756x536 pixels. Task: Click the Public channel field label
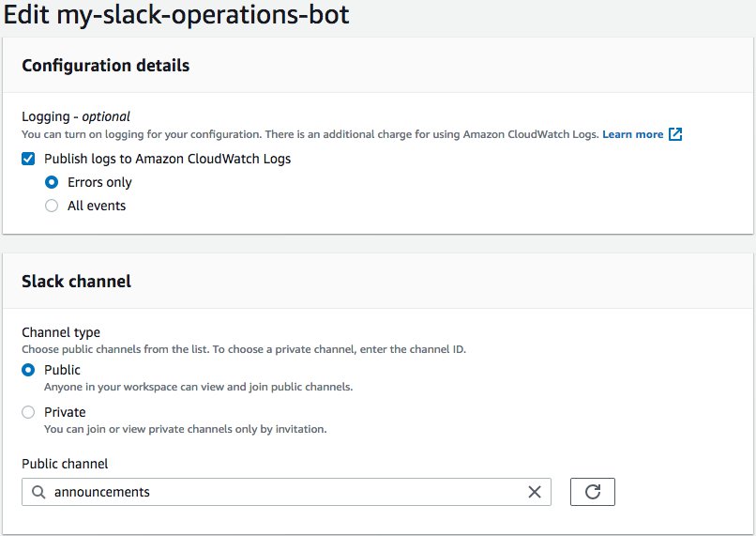pos(65,464)
